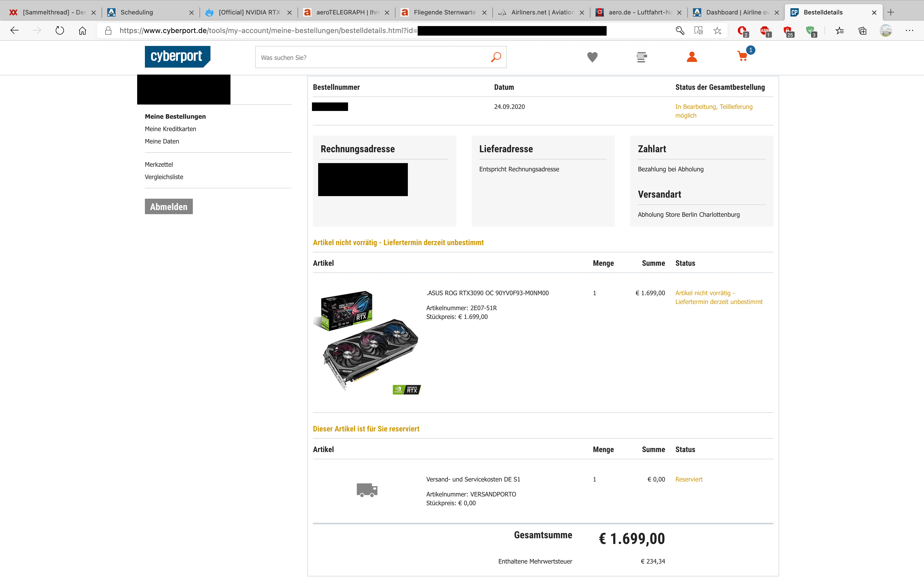Open the browser home page icon

(x=82, y=31)
